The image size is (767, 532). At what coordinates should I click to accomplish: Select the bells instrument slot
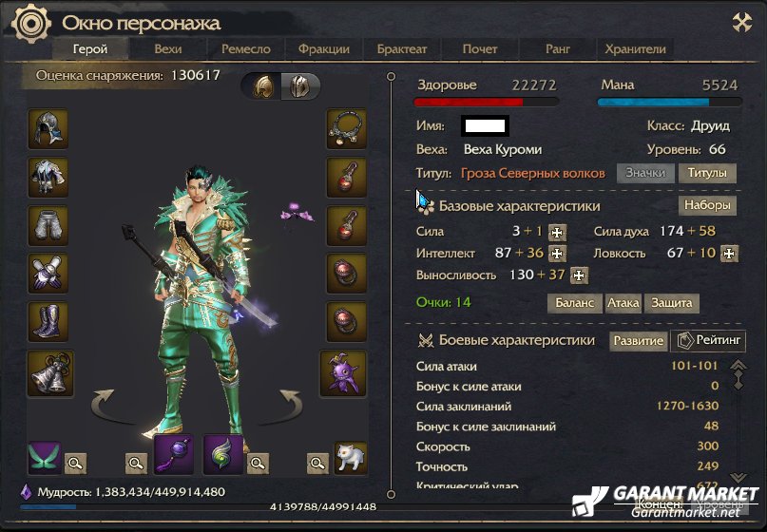pyautogui.click(x=50, y=373)
